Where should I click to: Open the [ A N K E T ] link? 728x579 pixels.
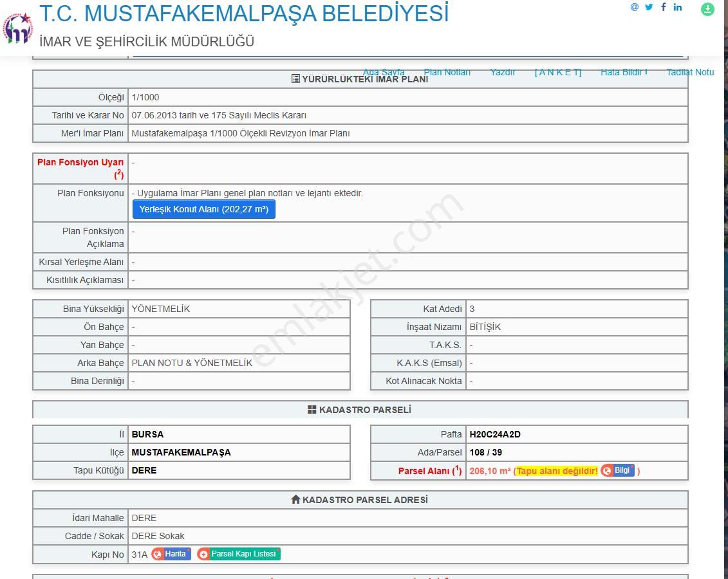click(x=557, y=72)
